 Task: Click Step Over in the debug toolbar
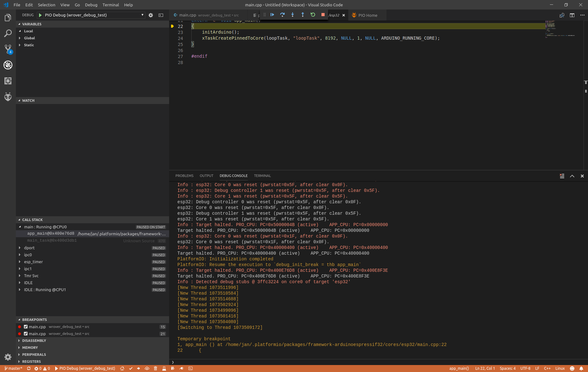coord(282,15)
